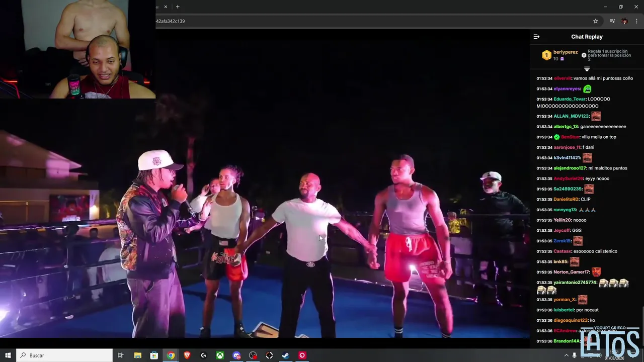Open Discord from taskbar
Viewport: 644px width, 362px height.
(236, 355)
